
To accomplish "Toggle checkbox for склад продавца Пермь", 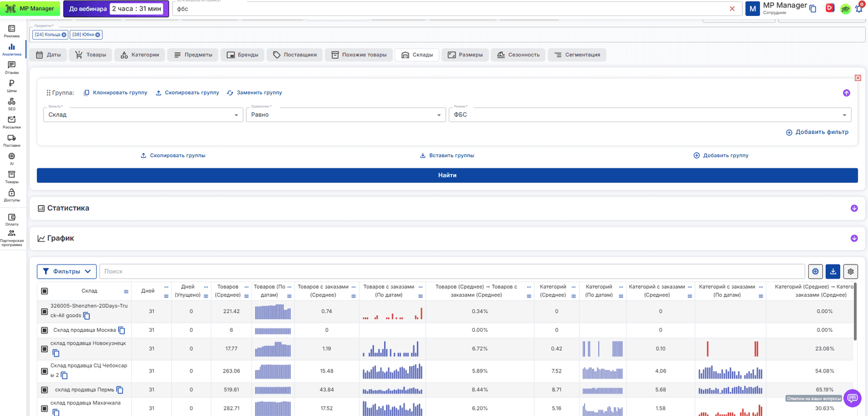I will [x=45, y=390].
